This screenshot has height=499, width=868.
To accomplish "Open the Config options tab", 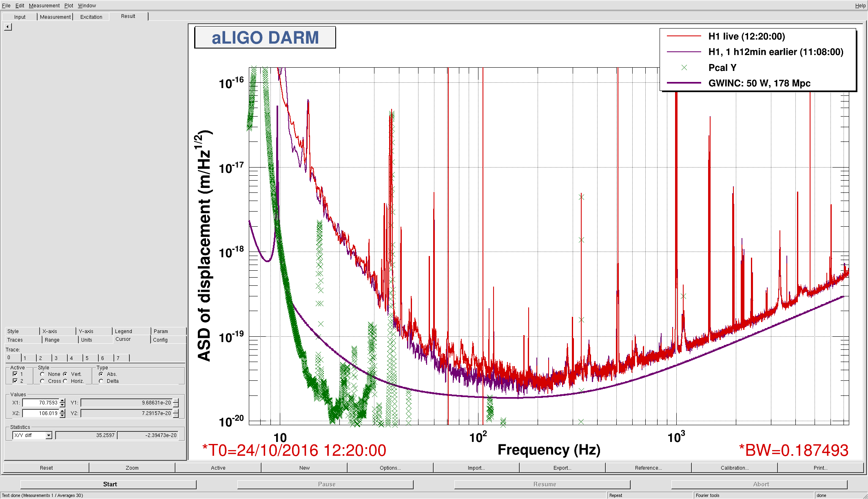I will click(x=168, y=340).
